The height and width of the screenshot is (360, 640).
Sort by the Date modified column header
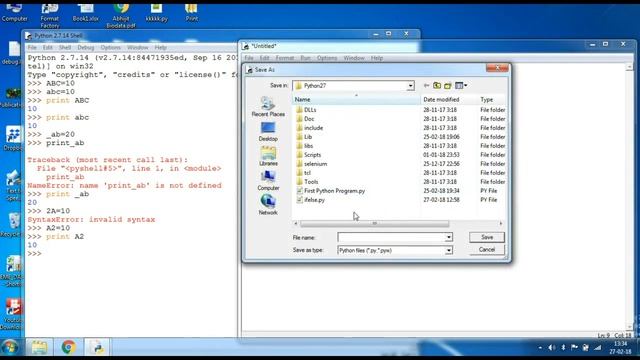pyautogui.click(x=449, y=100)
